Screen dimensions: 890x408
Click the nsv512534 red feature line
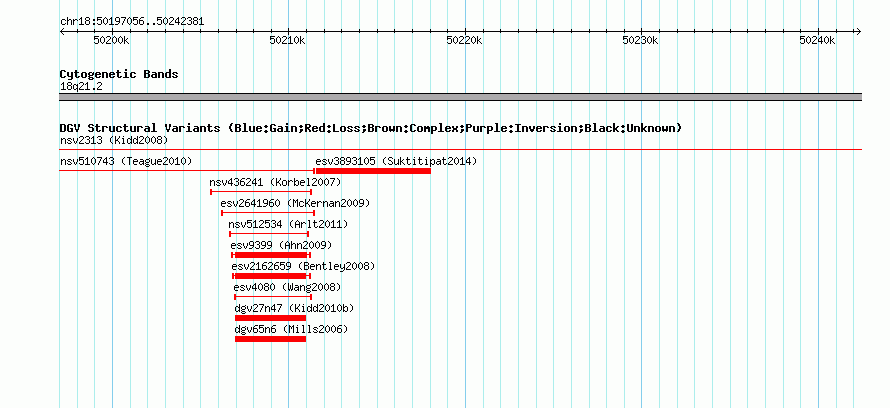point(269,234)
